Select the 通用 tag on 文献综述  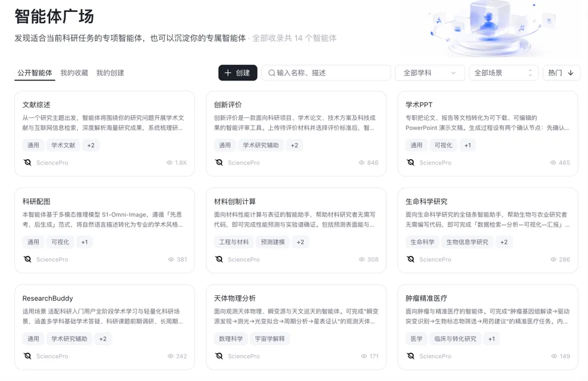click(33, 145)
